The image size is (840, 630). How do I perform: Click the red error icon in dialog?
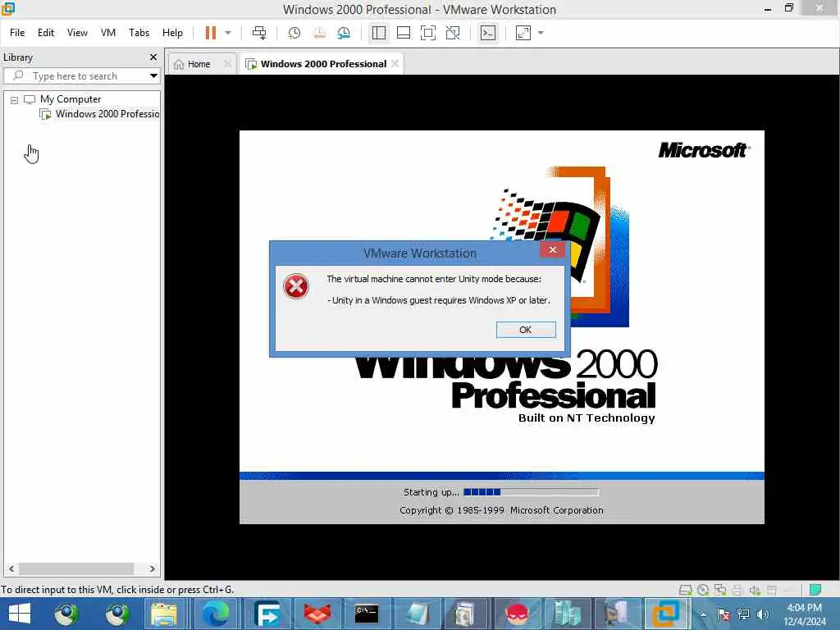(295, 286)
